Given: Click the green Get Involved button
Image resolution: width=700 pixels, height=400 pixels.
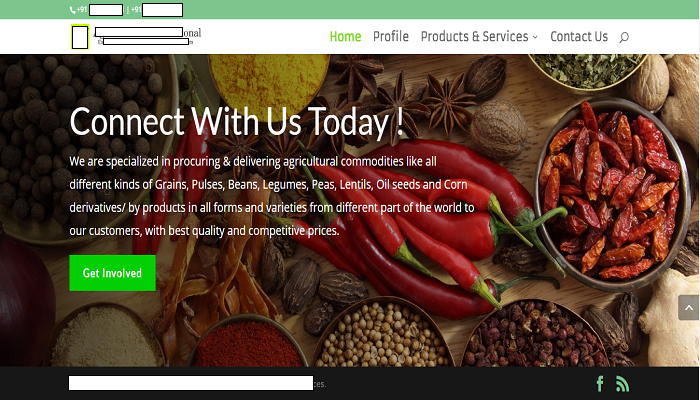Looking at the screenshot, I should pyautogui.click(x=112, y=273).
